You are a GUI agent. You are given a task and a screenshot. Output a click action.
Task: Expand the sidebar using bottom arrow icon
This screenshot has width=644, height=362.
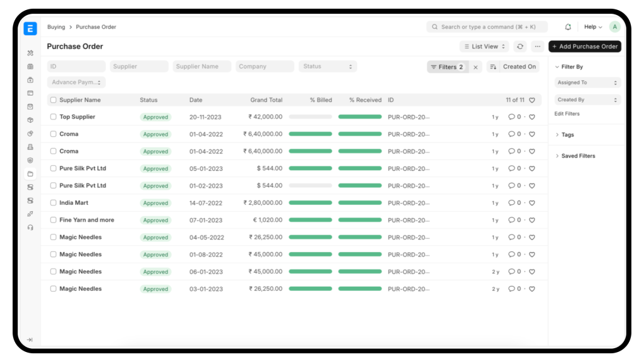(x=30, y=339)
